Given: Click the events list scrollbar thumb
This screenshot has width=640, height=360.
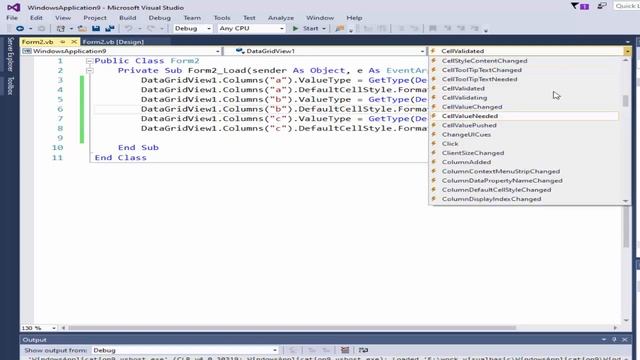Looking at the screenshot, I should [x=625, y=100].
